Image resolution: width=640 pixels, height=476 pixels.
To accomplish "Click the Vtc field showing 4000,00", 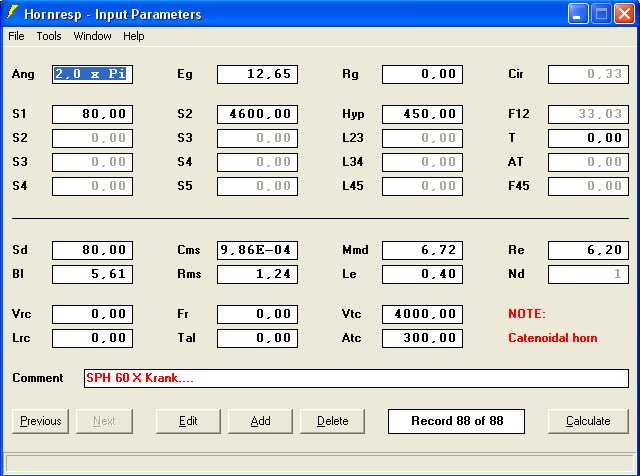I will (x=422, y=314).
